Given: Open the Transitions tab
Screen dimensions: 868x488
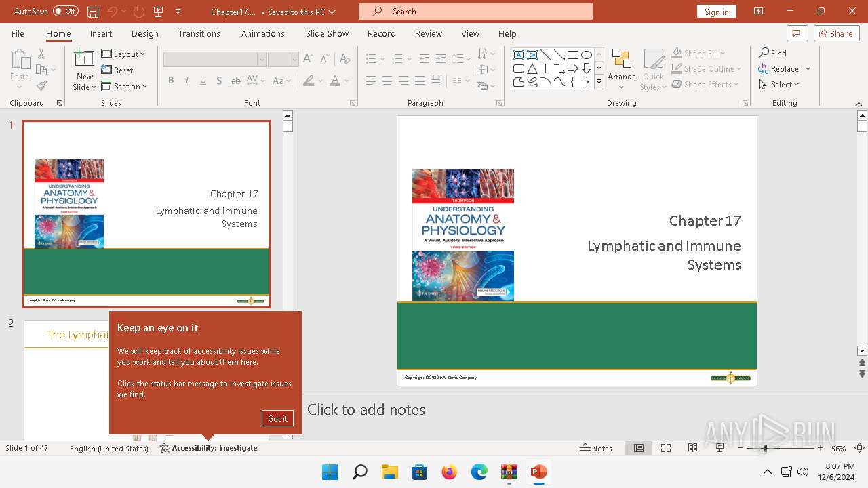Looking at the screenshot, I should click(199, 33).
